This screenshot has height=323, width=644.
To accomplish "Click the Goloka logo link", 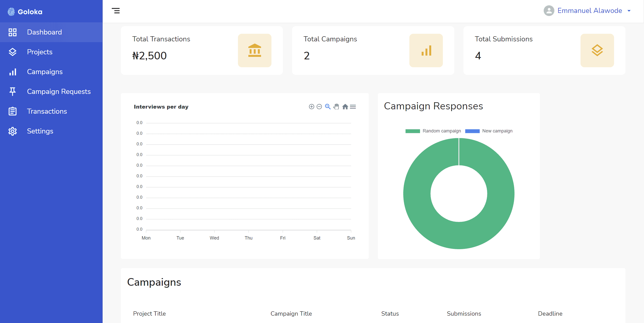I will (25, 12).
